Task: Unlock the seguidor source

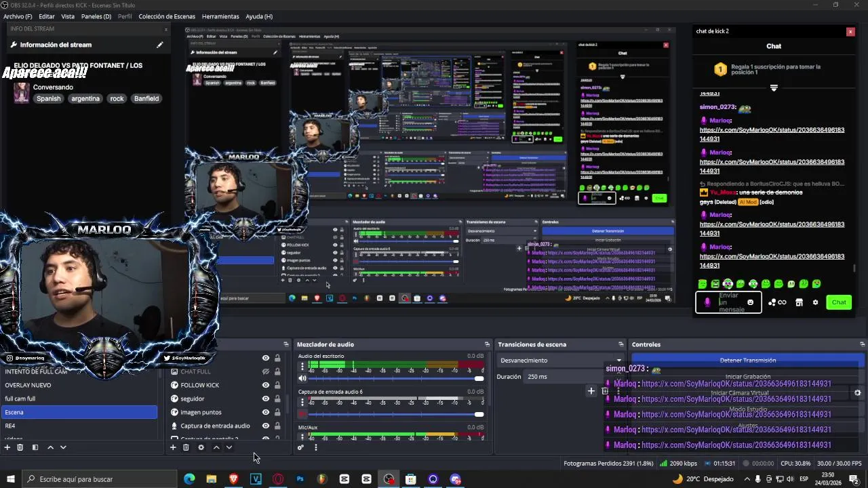Action: [277, 399]
